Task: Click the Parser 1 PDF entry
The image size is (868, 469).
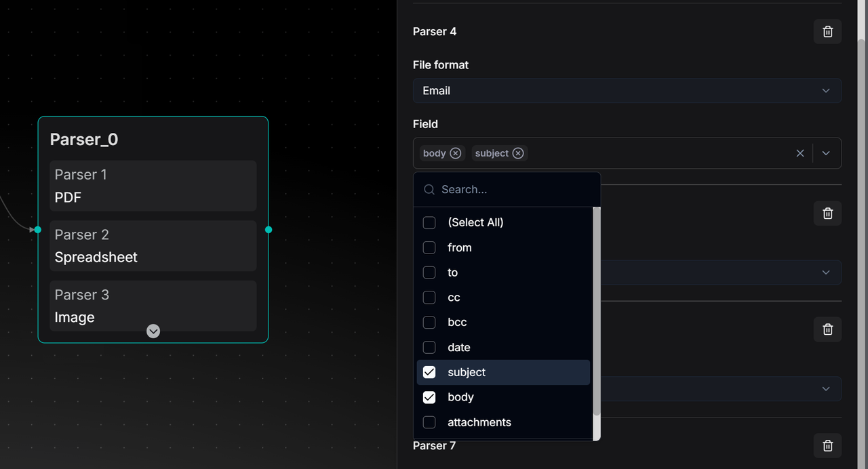Action: (x=153, y=186)
